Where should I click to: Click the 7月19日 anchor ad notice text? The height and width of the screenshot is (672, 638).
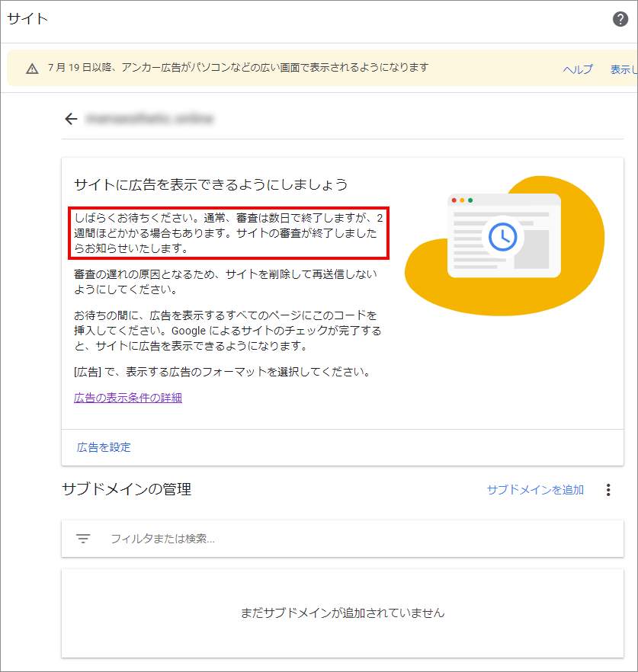(x=238, y=68)
